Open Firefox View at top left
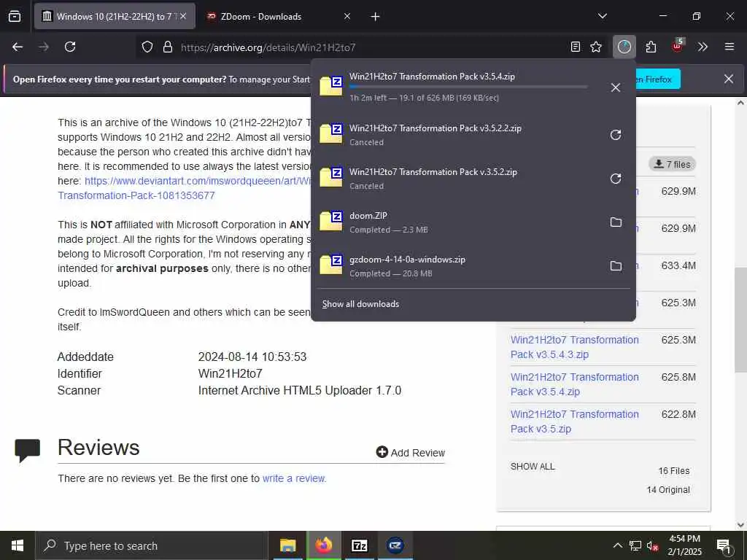Screen dimensions: 747x560 pos(15,17)
